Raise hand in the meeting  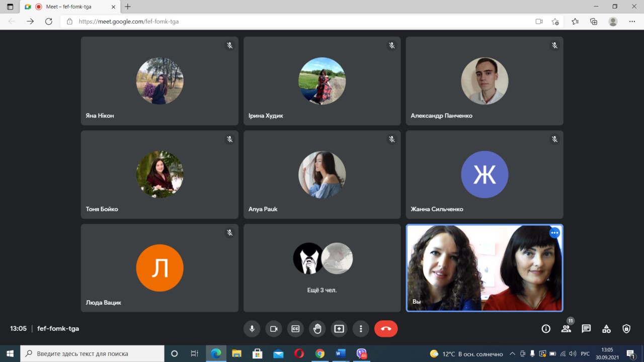click(317, 329)
